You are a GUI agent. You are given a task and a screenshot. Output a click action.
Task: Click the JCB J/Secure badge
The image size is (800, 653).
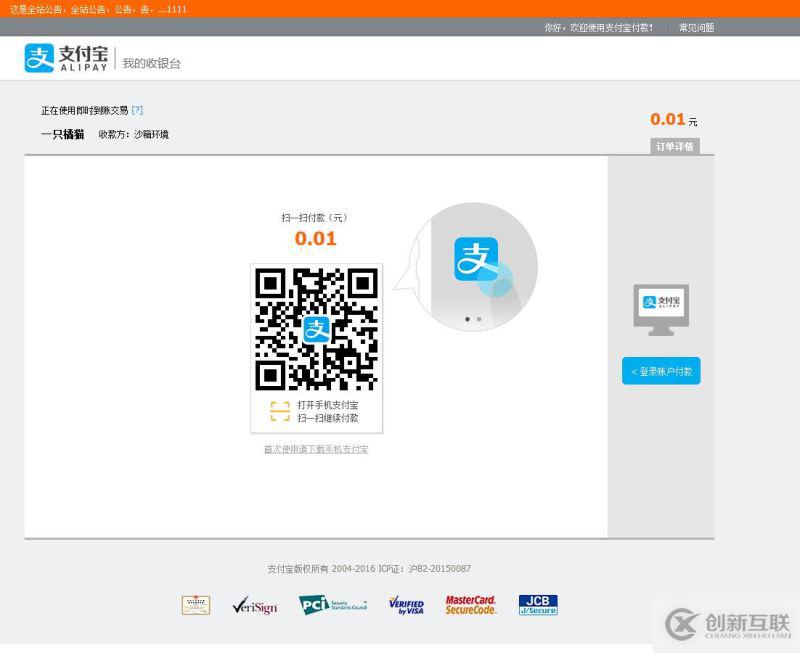(x=537, y=604)
